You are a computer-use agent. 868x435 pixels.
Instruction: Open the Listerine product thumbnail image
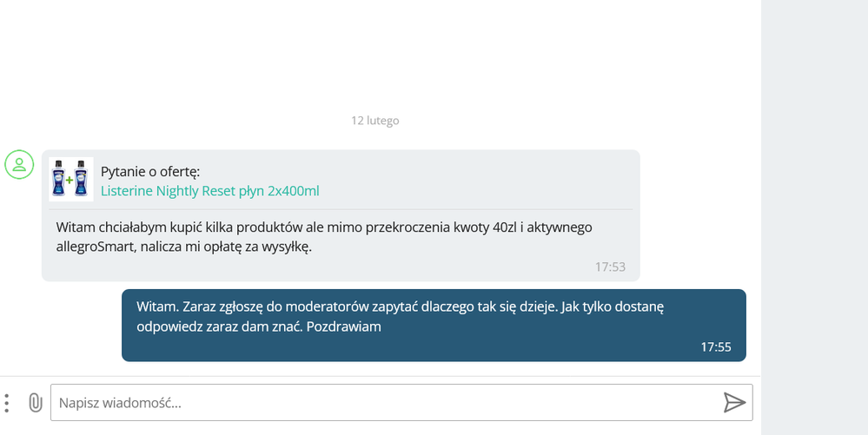coord(71,179)
